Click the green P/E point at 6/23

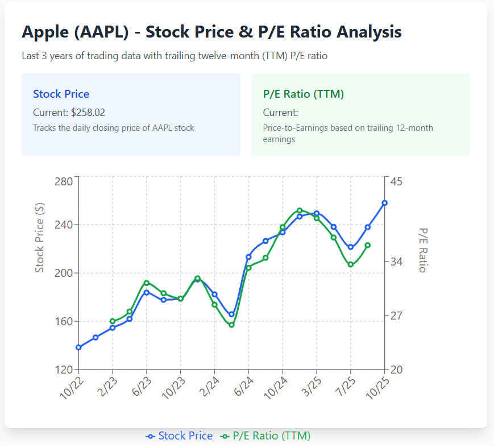pyautogui.click(x=147, y=283)
